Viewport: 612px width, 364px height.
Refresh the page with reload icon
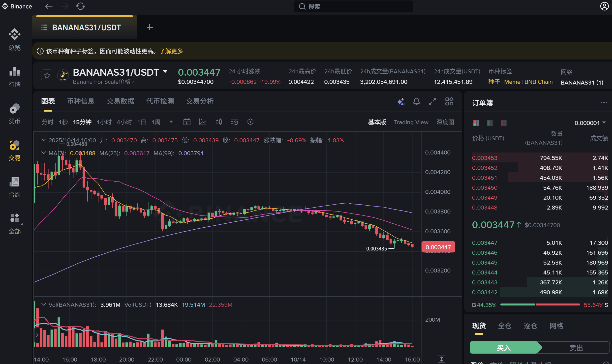pos(80,6)
